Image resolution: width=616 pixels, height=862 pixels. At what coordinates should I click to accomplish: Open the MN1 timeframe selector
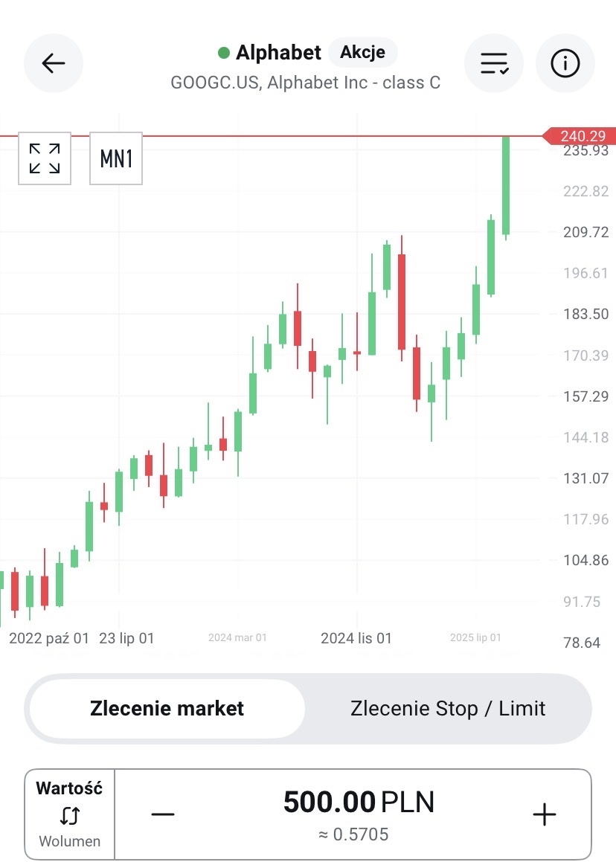point(116,158)
